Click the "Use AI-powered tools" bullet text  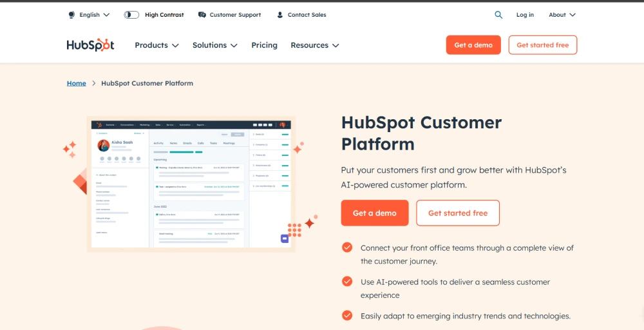(455, 289)
